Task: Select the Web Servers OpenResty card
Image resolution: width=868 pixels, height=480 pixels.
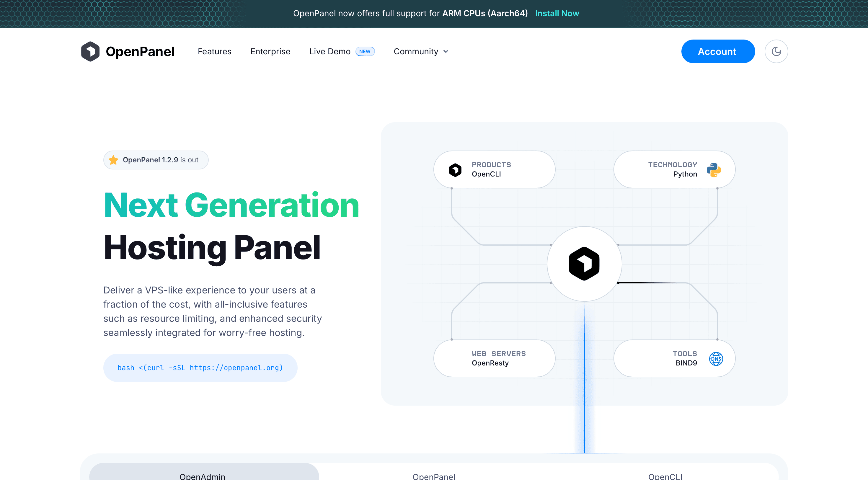Action: (494, 358)
